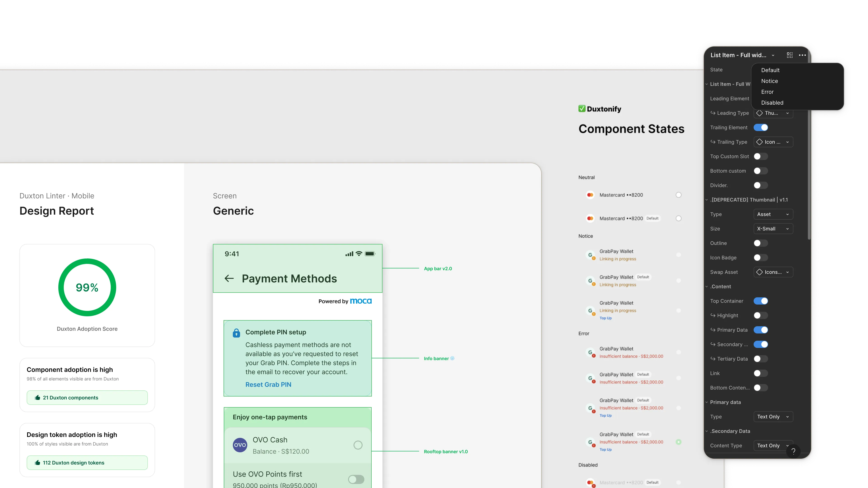Image resolution: width=868 pixels, height=488 pixels.
Task: Click the Rooftop banner v1.0 annotation label
Action: [x=446, y=451]
